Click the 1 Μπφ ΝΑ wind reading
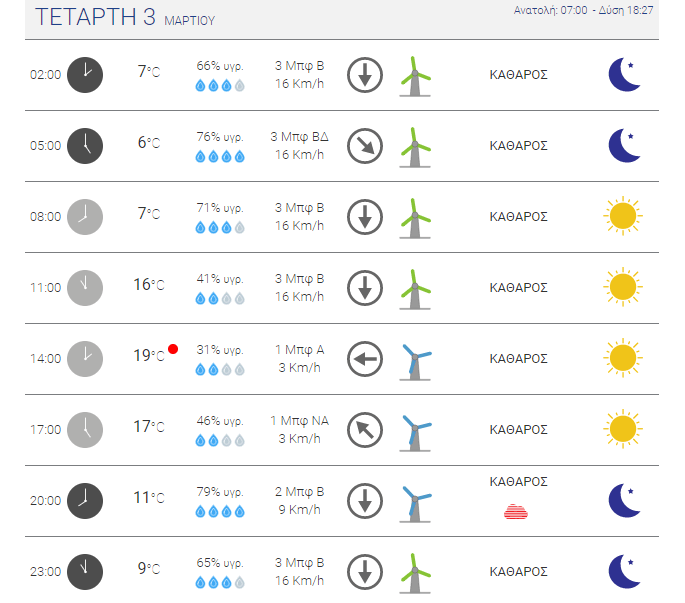The height and width of the screenshot is (603, 685). click(x=299, y=421)
